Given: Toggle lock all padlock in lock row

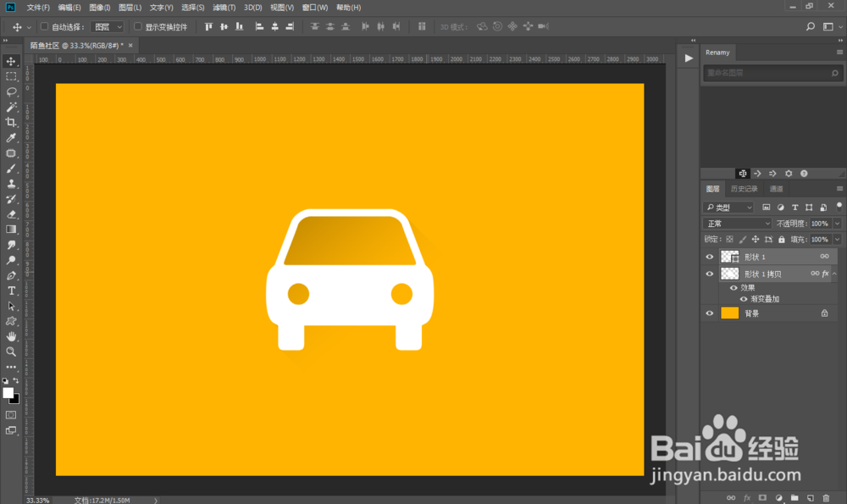Looking at the screenshot, I should (782, 240).
